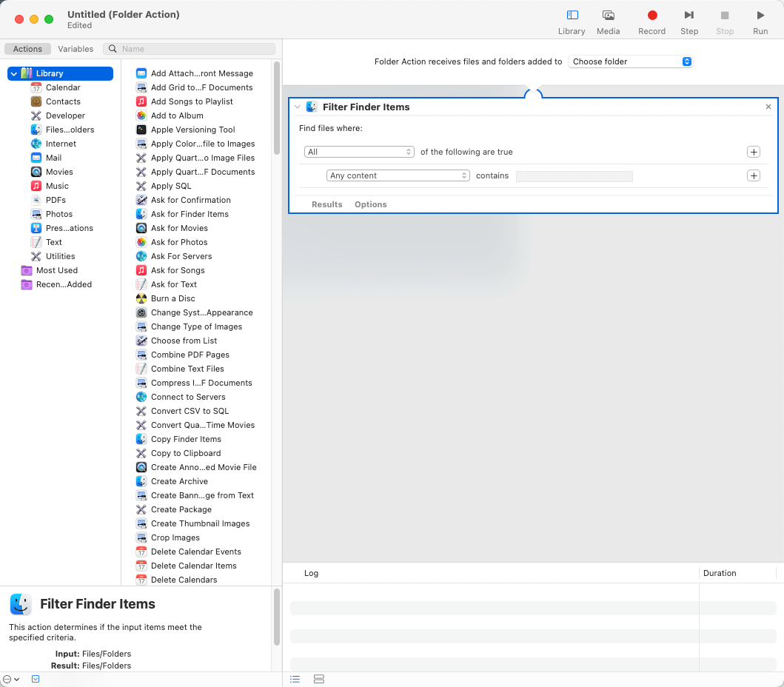
Task: Remove the Filter Finder Items action
Action: (x=768, y=107)
